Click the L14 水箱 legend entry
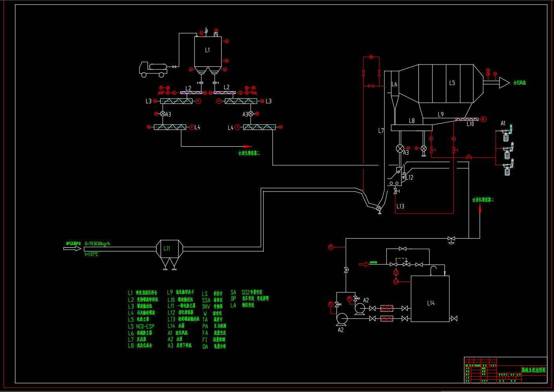This screenshot has width=554, height=392. tap(176, 326)
